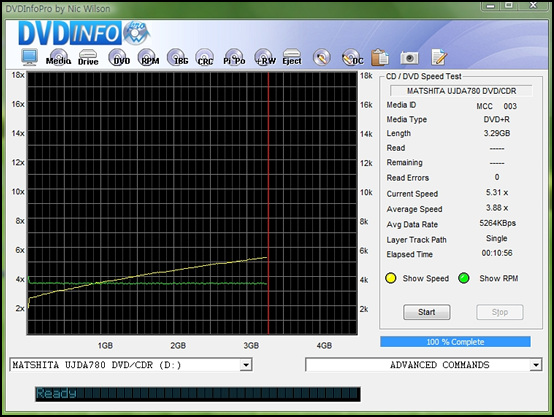
Task: Click the Ready status display bar
Action: pyautogui.click(x=198, y=394)
